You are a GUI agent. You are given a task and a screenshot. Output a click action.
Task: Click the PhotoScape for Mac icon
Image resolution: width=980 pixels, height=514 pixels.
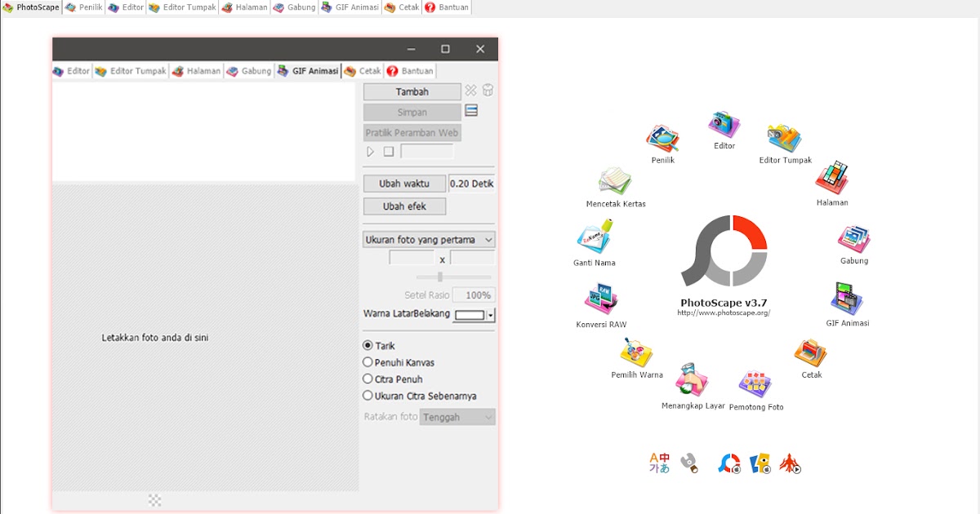tap(729, 463)
